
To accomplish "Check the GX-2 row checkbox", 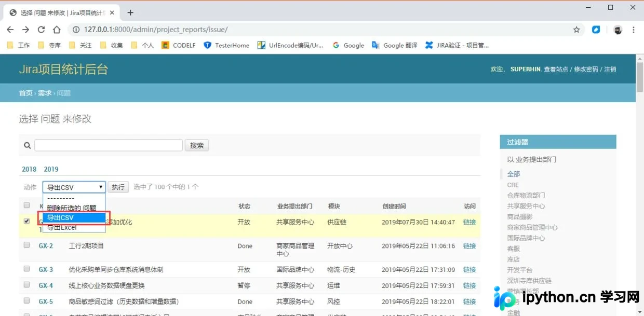I will coord(26,245).
